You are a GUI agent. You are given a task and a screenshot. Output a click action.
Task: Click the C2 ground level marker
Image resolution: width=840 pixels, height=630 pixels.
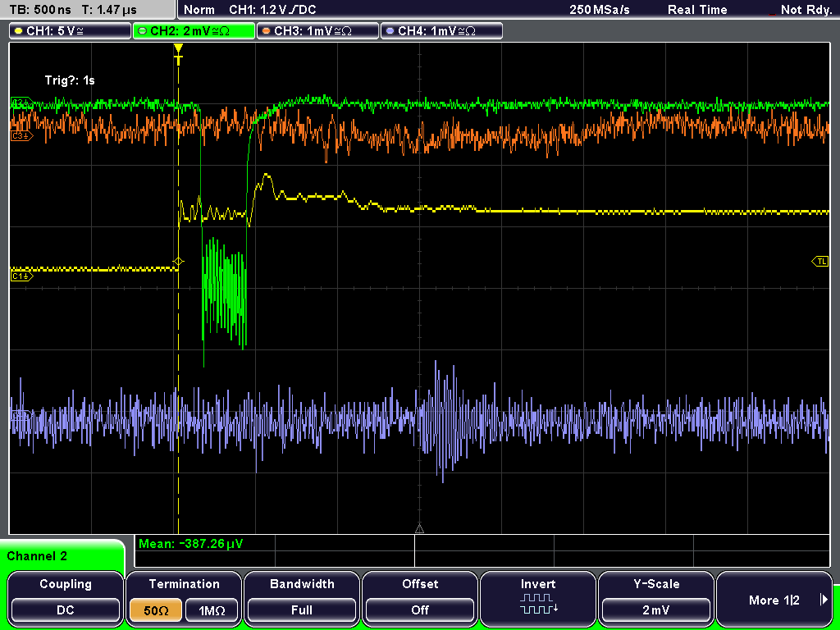[x=21, y=101]
